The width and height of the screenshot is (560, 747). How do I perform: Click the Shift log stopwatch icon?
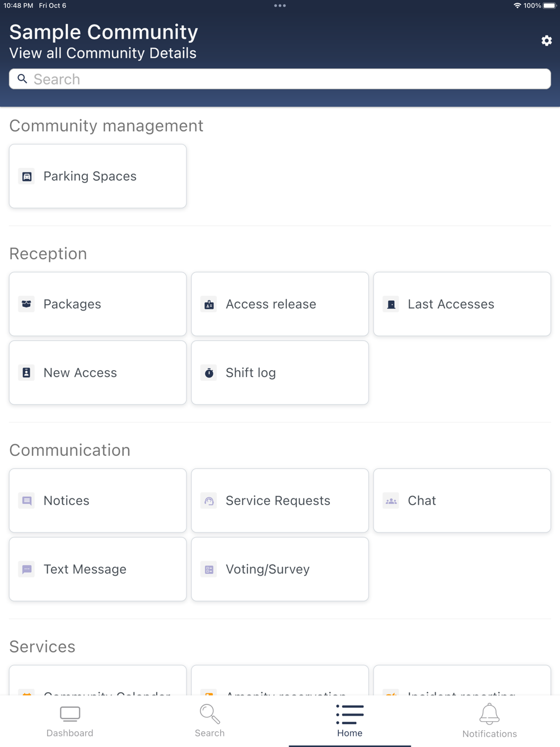click(209, 373)
